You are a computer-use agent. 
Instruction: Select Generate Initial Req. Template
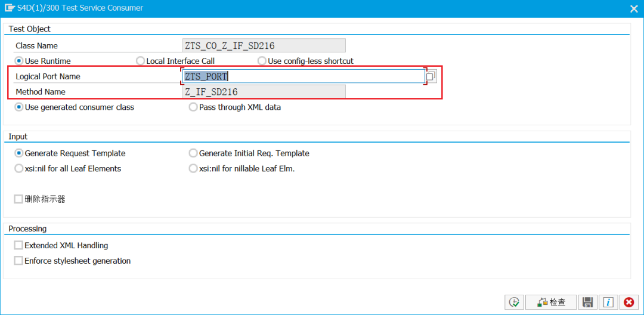pos(193,153)
